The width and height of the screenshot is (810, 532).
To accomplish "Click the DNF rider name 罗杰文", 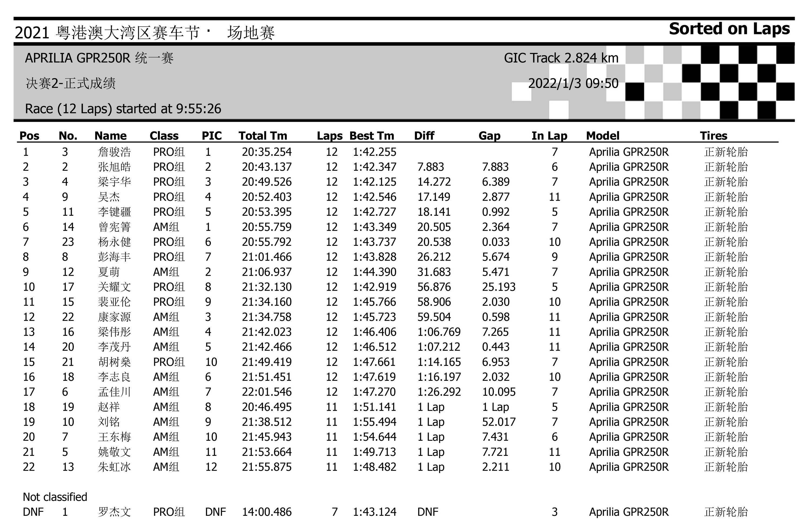I will click(x=114, y=512).
